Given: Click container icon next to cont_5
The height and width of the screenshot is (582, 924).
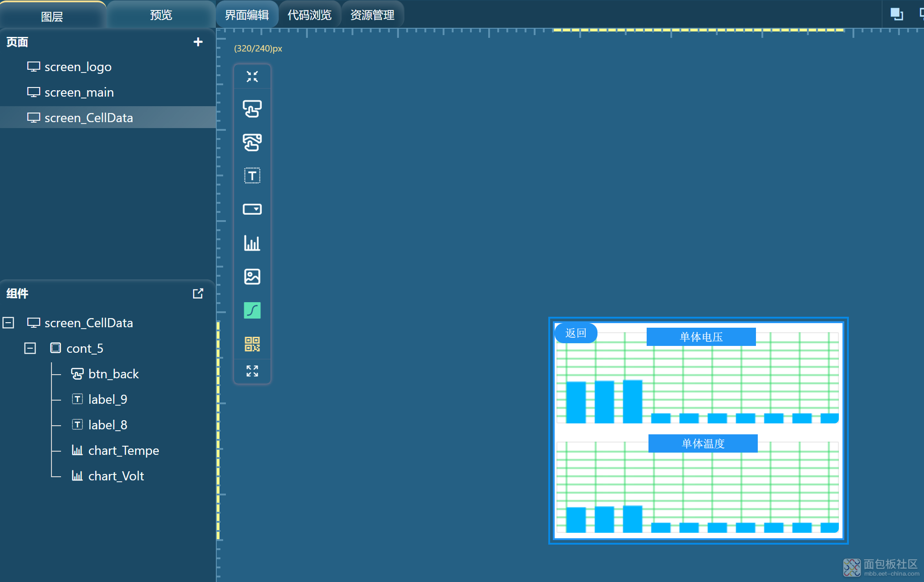Looking at the screenshot, I should coord(55,348).
